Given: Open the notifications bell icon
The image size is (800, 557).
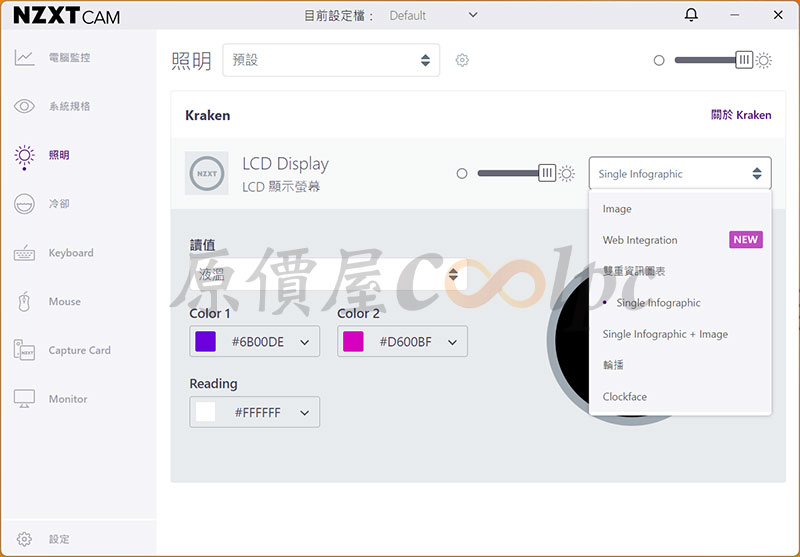Looking at the screenshot, I should pos(691,15).
